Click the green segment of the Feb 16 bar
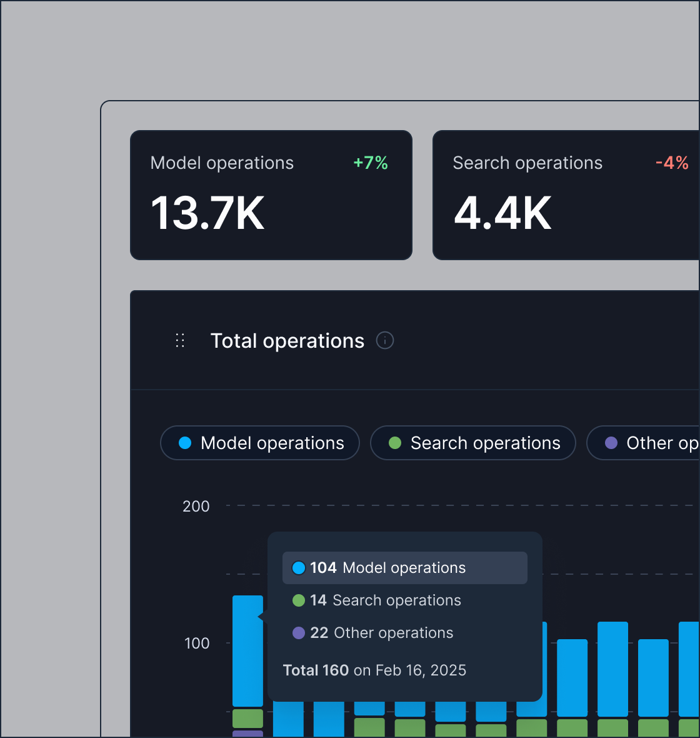700x738 pixels. (247, 718)
